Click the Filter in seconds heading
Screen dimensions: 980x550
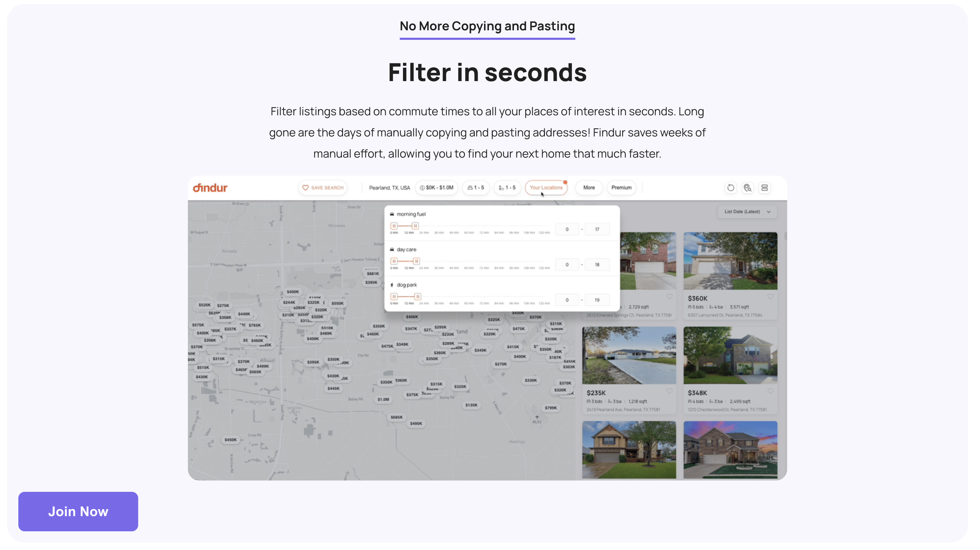coord(487,72)
